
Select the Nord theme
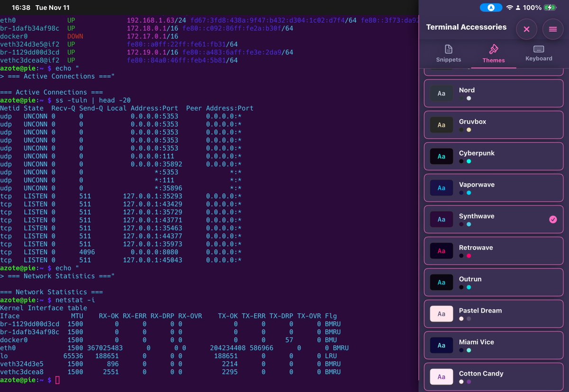pos(494,93)
